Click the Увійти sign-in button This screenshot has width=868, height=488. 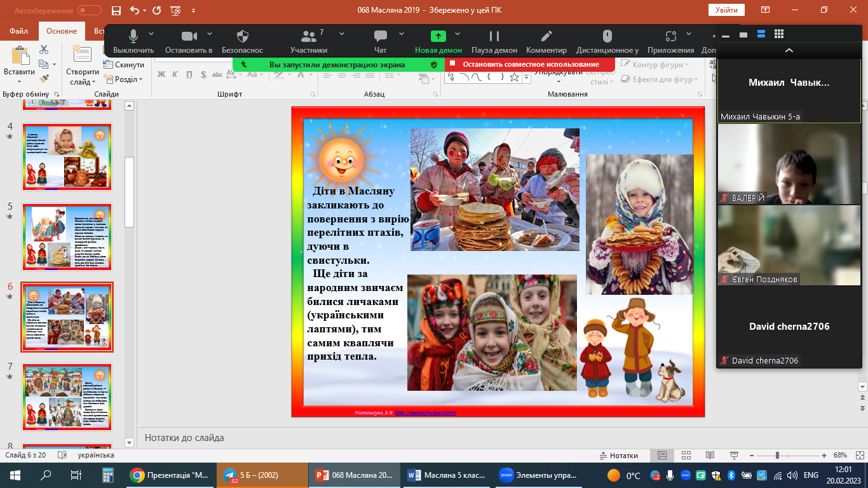(726, 10)
